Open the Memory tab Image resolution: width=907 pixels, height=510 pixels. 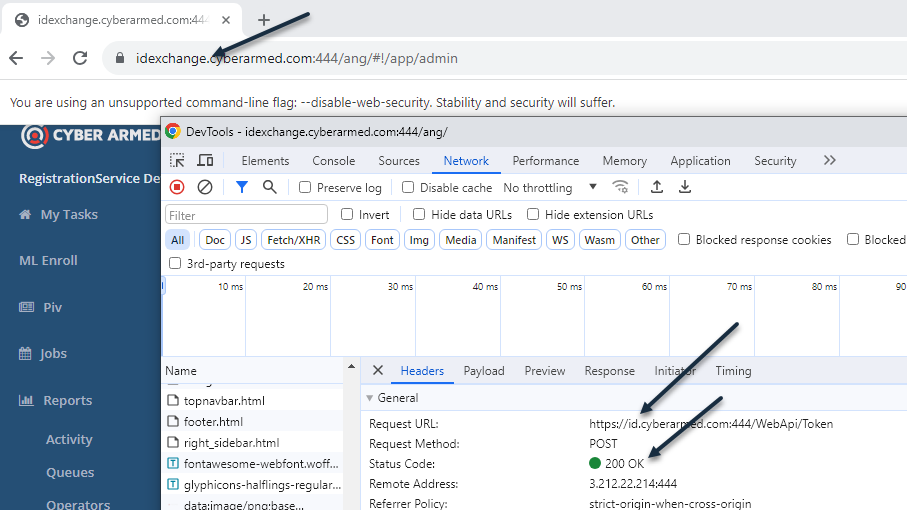(x=625, y=161)
